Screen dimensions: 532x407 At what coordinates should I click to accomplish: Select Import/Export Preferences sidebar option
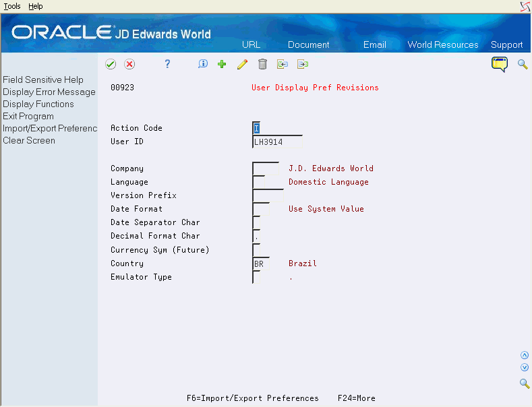click(50, 129)
